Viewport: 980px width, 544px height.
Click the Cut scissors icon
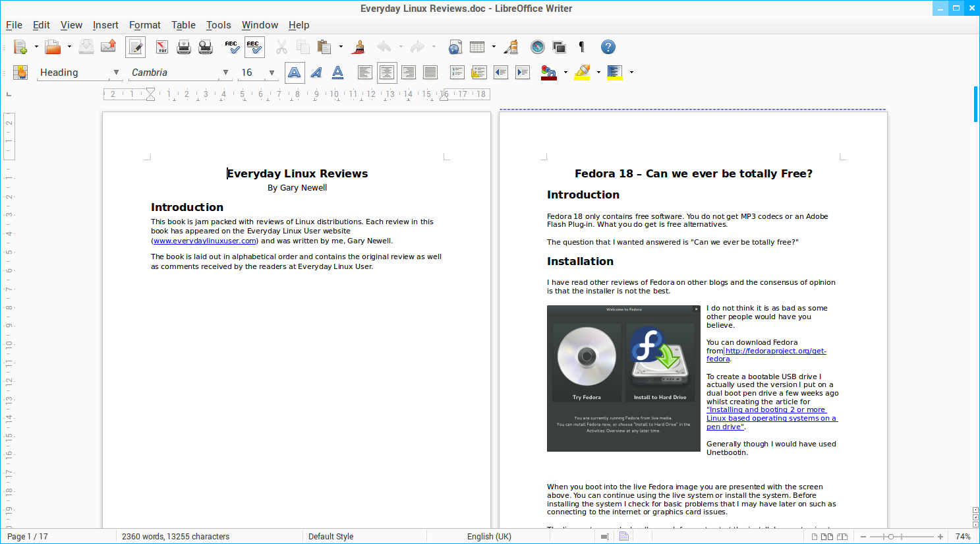[281, 47]
